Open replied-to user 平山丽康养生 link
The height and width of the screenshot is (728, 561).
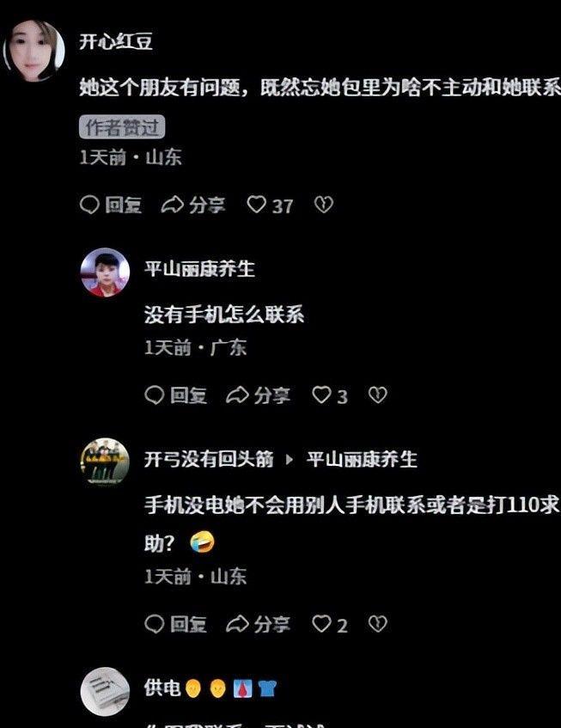(x=362, y=459)
